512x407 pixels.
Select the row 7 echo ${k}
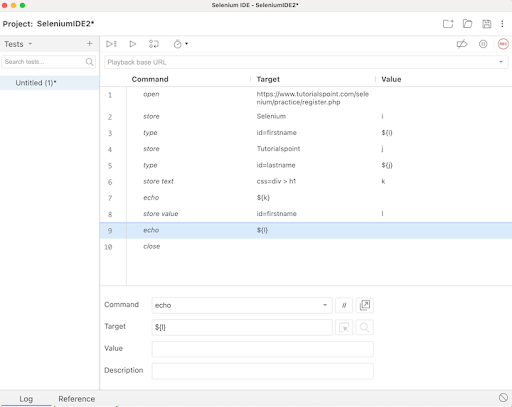click(306, 198)
